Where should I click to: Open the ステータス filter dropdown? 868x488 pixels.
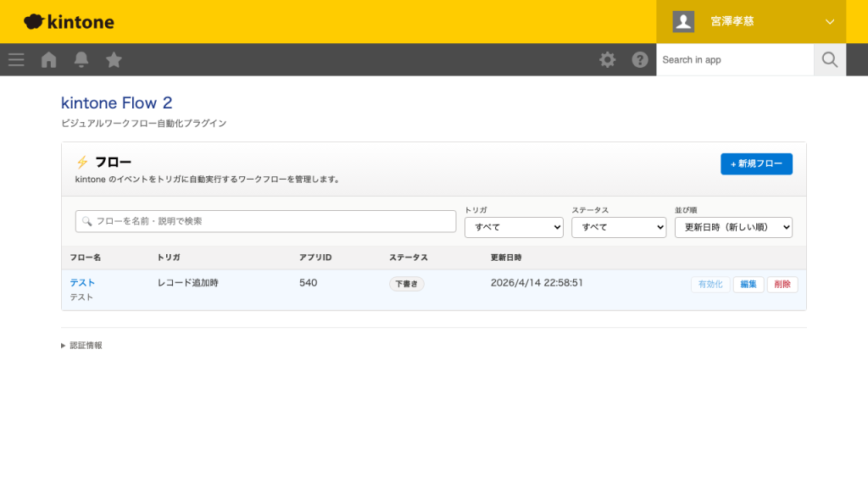619,227
